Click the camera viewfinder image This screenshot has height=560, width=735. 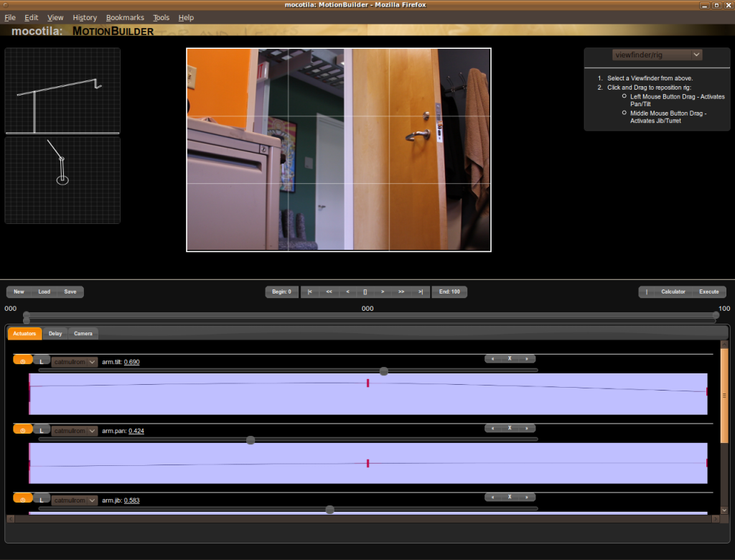pyautogui.click(x=339, y=149)
